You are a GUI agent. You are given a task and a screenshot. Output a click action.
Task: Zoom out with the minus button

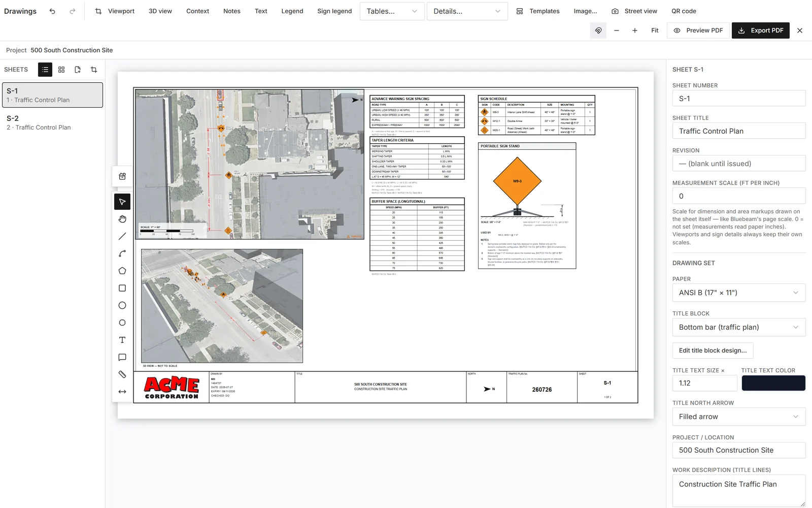coord(617,30)
